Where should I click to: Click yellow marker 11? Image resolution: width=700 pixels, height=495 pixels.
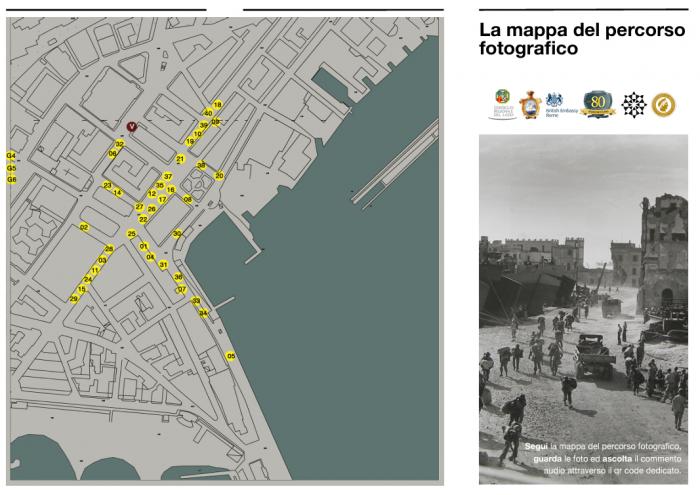point(95,270)
